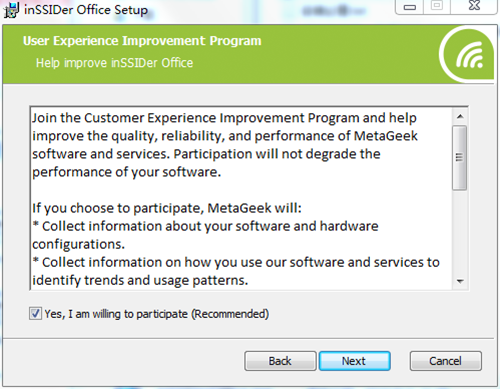Image resolution: width=500 pixels, height=389 pixels.
Task: Click the "User Experience Improvement Program" heading
Action: [142, 41]
